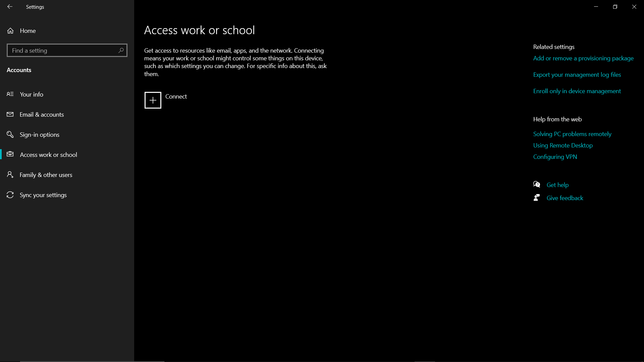Select Access work or school menu item
644x362 pixels.
[x=48, y=154]
